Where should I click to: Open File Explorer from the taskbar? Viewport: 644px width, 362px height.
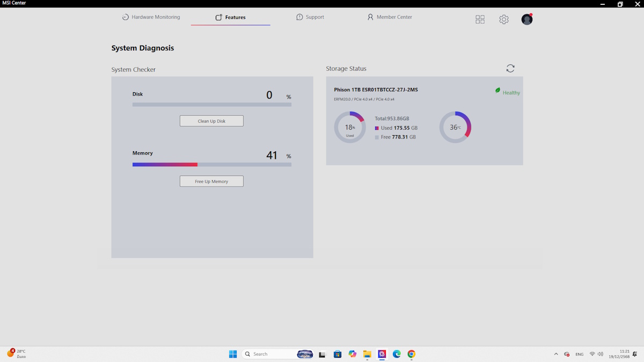367,354
